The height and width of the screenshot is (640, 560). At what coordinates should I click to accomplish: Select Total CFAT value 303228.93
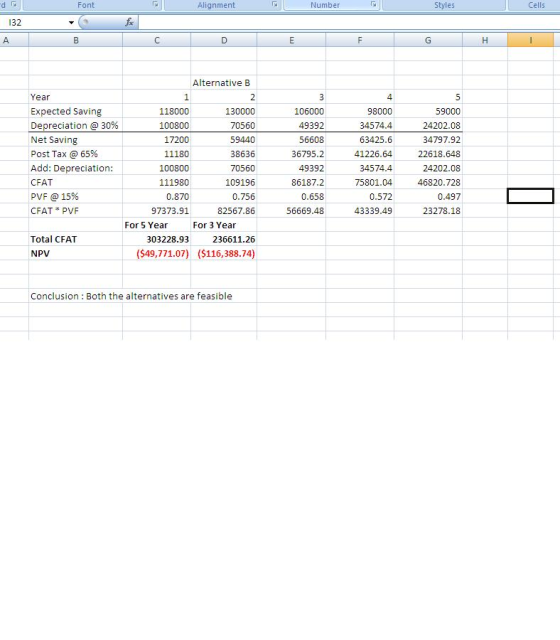click(156, 239)
